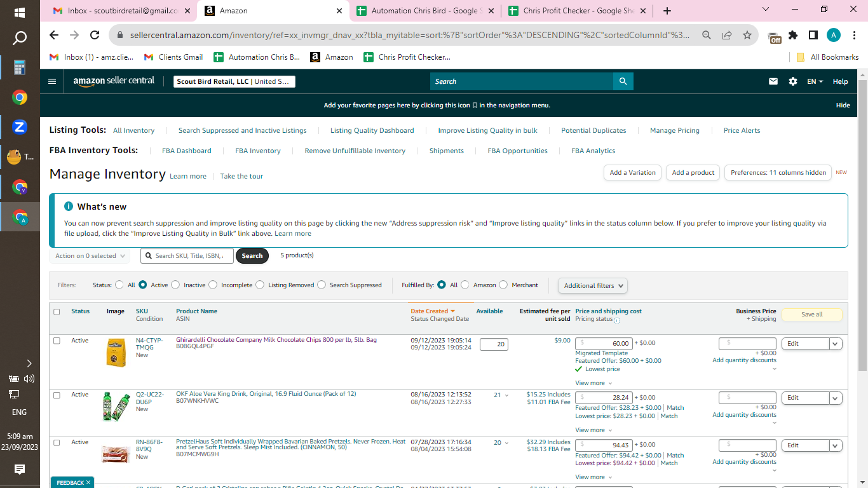This screenshot has height=488, width=868.
Task: Open the Manage Pricing listing tool
Action: 675,130
